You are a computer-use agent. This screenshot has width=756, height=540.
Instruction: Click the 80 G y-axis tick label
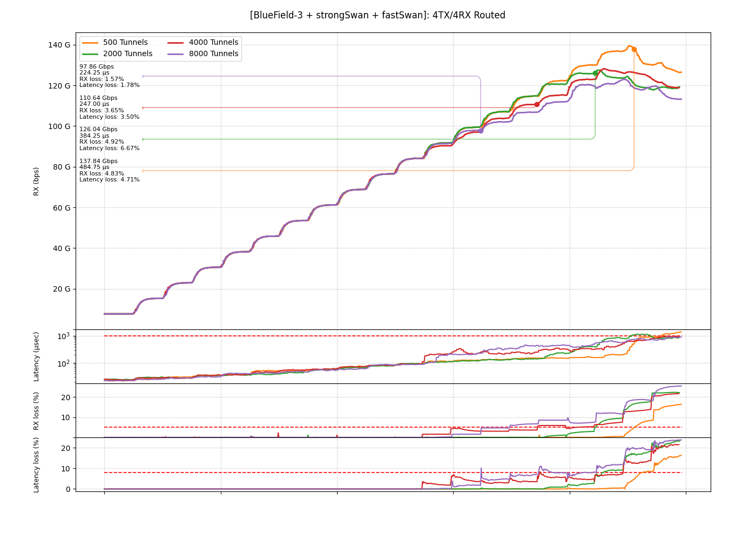62,167
